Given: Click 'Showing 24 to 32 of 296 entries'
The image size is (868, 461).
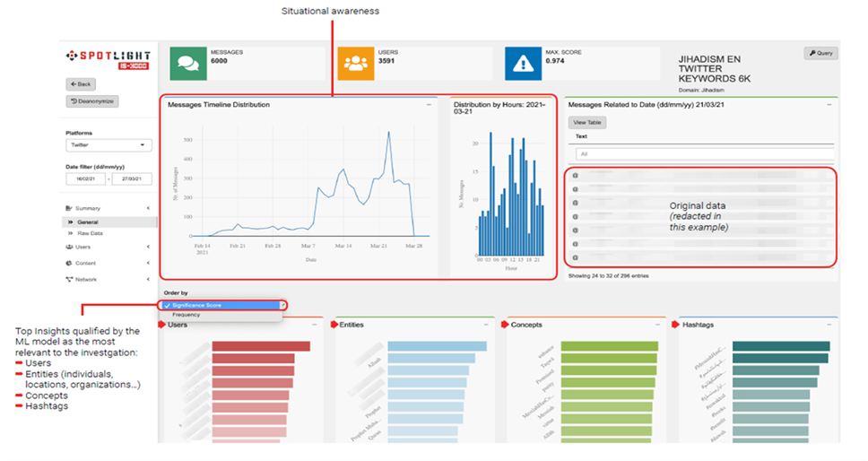Looking at the screenshot, I should point(608,275).
